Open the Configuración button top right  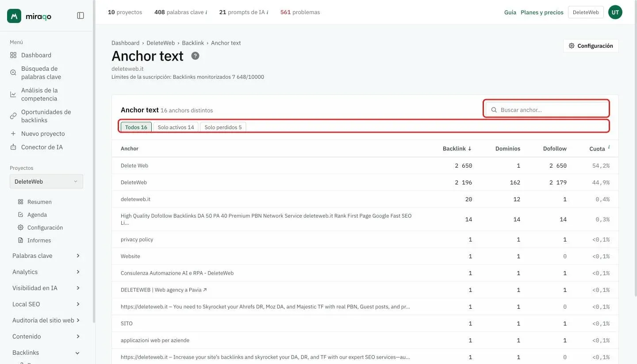pyautogui.click(x=591, y=46)
